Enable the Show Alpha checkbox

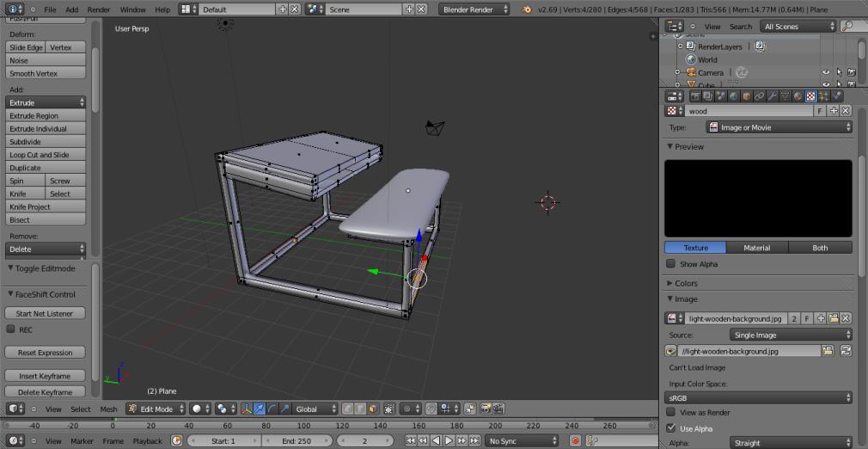pyautogui.click(x=671, y=264)
